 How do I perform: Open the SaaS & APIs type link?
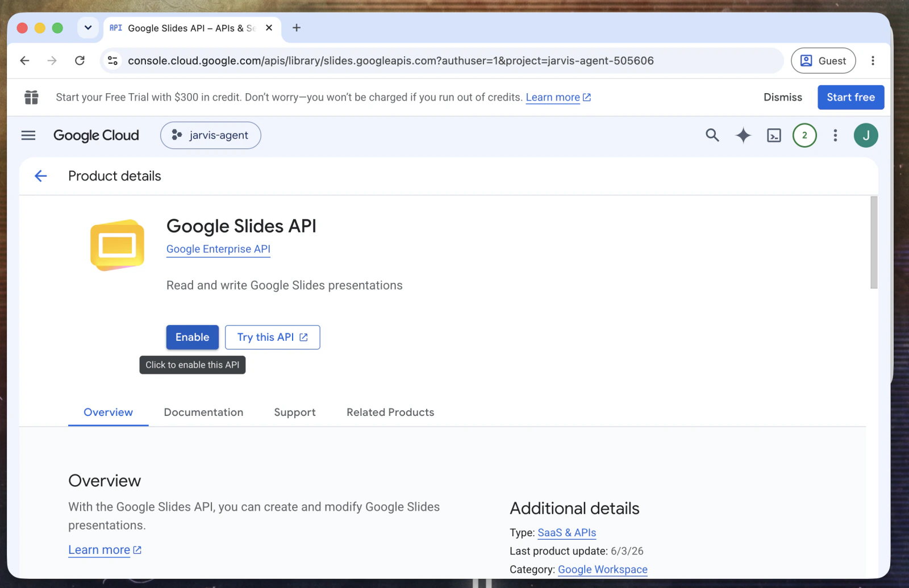coord(566,533)
